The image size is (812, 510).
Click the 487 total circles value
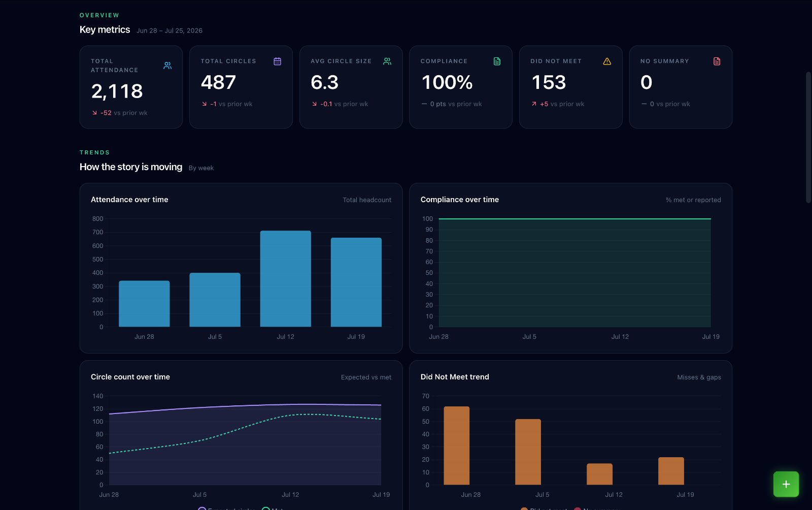(218, 82)
